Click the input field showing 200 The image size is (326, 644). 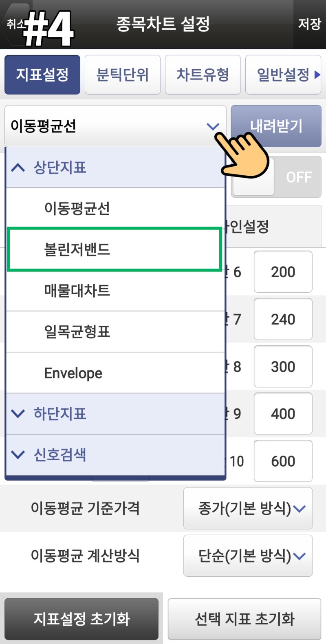283,272
